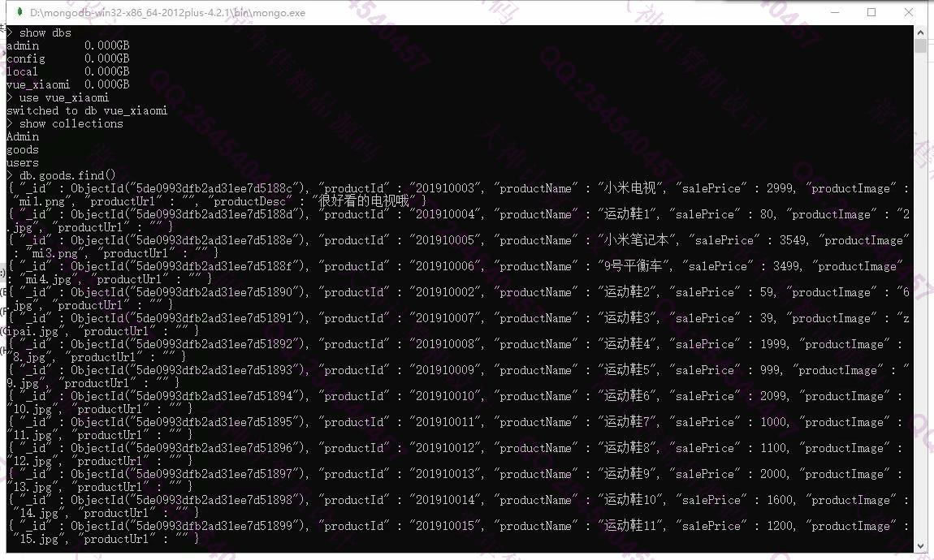
Task: Click salePrice value 3499
Action: point(785,267)
